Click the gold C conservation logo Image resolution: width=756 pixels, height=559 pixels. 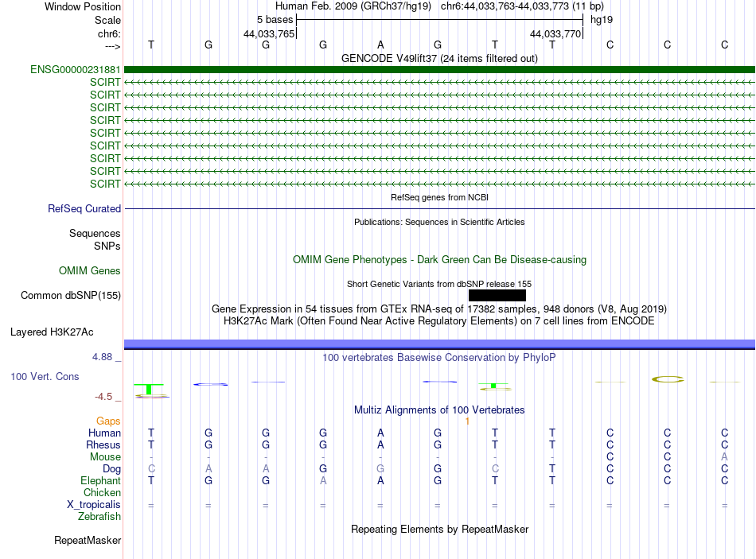(x=668, y=379)
